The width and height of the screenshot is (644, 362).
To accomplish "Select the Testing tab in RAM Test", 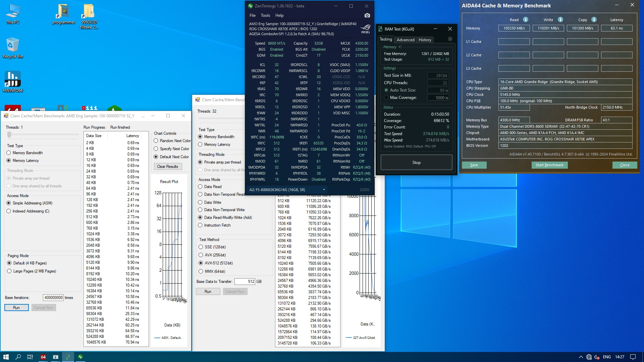I will pyautogui.click(x=386, y=39).
